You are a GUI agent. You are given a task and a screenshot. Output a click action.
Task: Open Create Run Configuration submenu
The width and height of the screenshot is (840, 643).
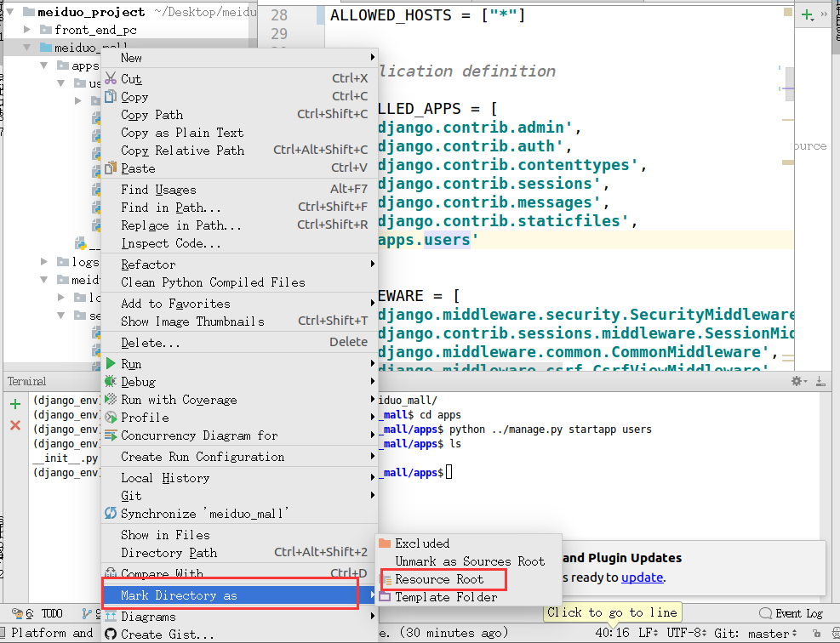click(x=239, y=456)
